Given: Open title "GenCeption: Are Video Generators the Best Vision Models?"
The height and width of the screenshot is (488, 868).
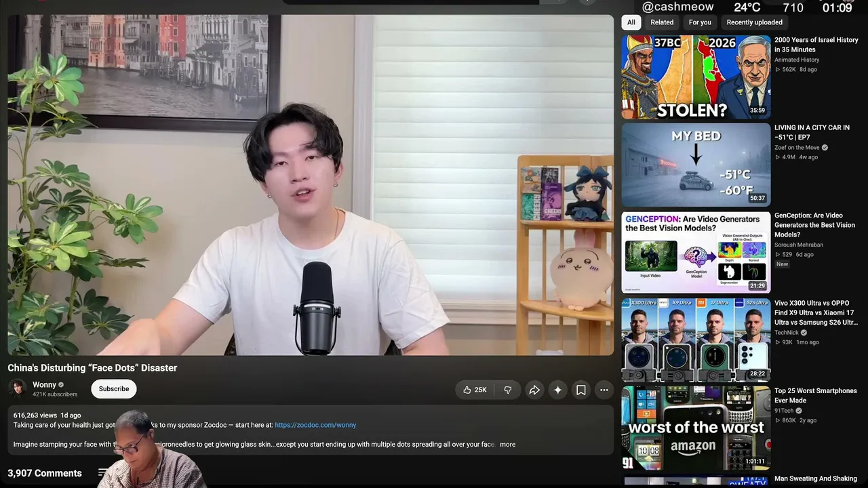Looking at the screenshot, I should point(815,225).
